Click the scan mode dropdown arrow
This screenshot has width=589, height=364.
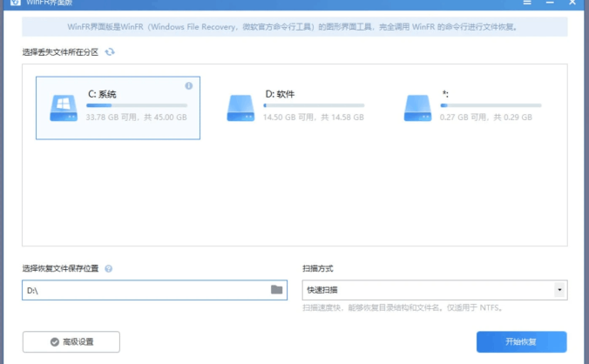[x=559, y=290]
